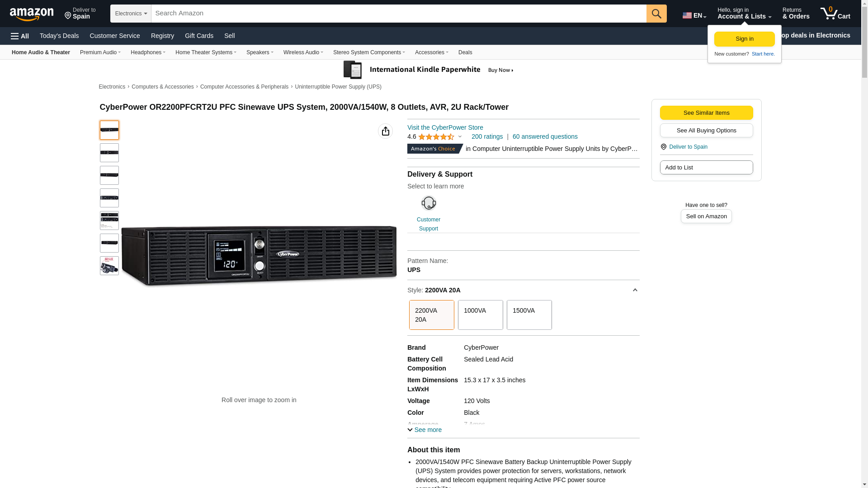Viewport: 868px width, 488px height.
Task: Collapse the Style section chevron
Action: pos(635,290)
